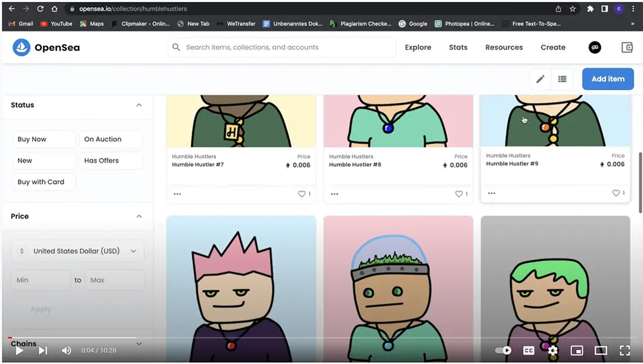Toggle the On Auction status filter
Image resolution: width=643 pixels, height=364 pixels.
click(x=111, y=139)
